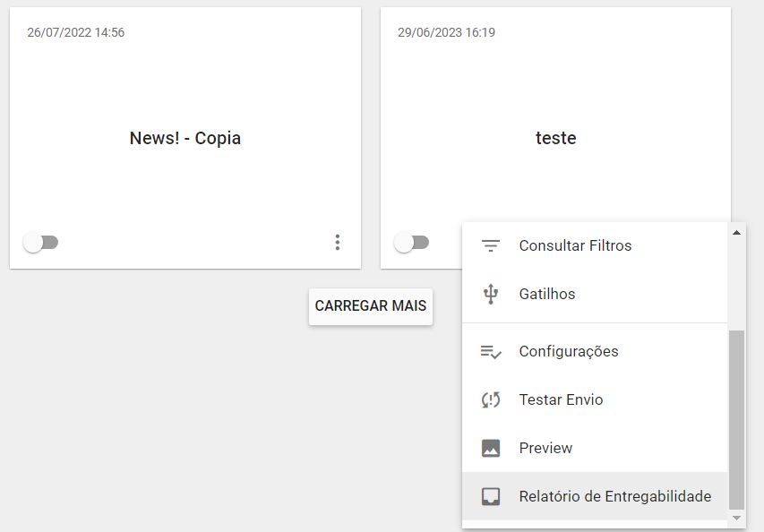Toggle the switch on News! - Copia card

tap(40, 242)
